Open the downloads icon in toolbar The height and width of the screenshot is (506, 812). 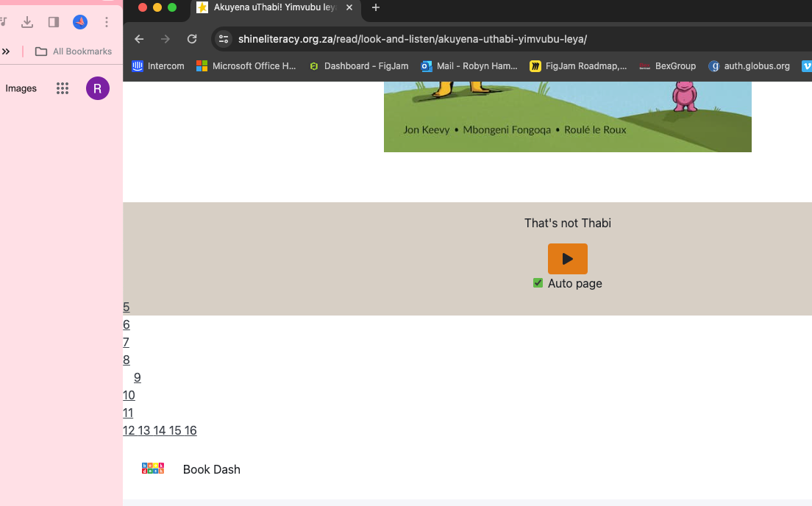pyautogui.click(x=27, y=22)
